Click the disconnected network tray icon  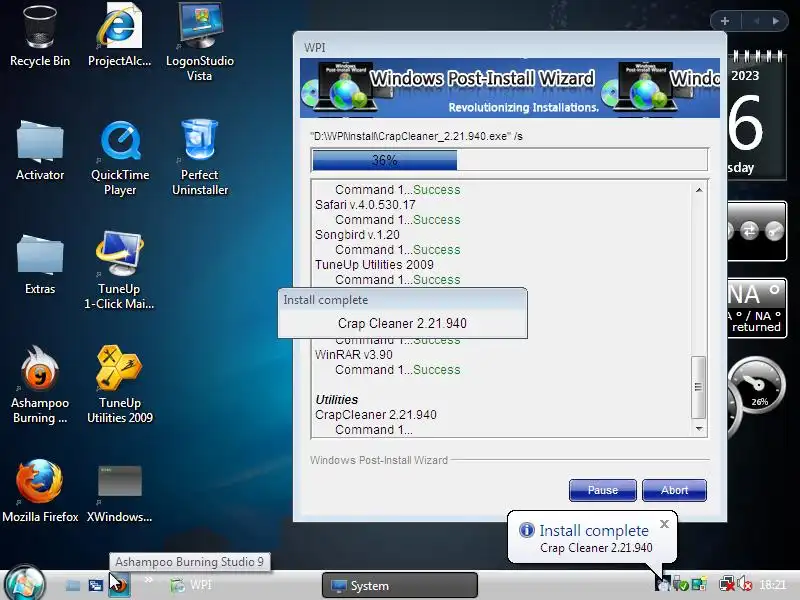[x=727, y=584]
